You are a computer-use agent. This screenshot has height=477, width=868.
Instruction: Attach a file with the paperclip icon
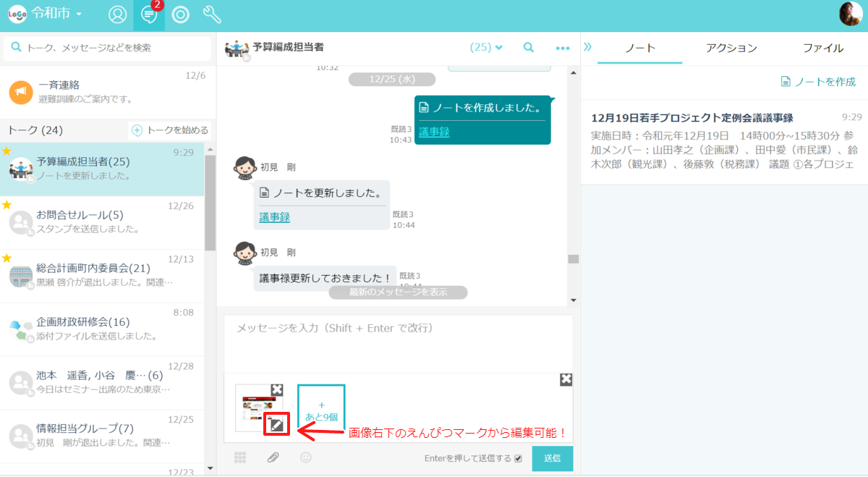click(273, 458)
